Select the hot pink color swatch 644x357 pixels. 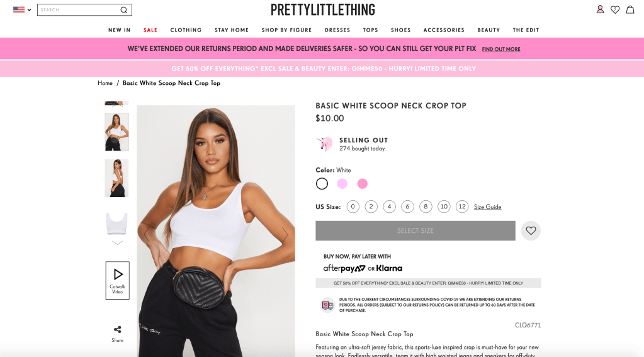coord(362,184)
